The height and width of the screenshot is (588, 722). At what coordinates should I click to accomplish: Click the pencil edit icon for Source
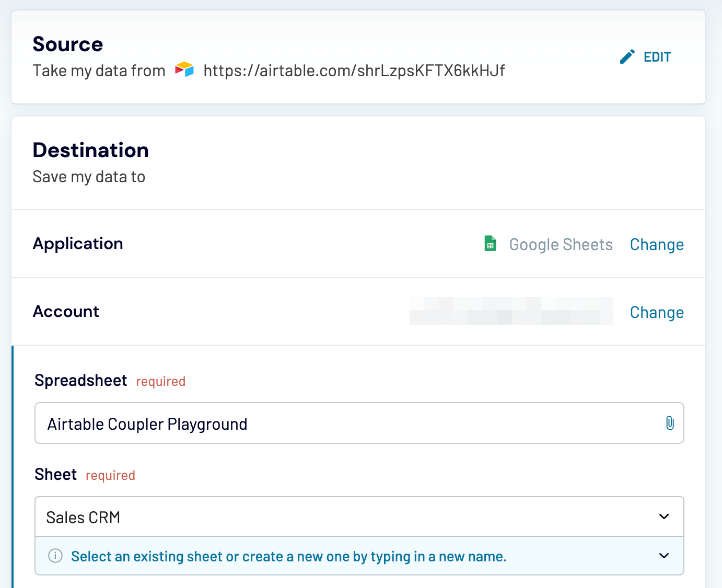pyautogui.click(x=627, y=56)
